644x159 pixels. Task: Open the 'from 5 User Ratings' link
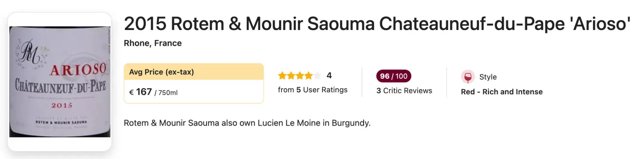click(x=313, y=90)
